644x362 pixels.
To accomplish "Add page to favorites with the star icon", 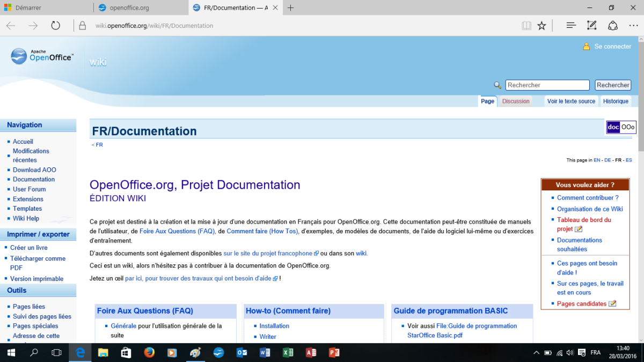I will [x=541, y=25].
